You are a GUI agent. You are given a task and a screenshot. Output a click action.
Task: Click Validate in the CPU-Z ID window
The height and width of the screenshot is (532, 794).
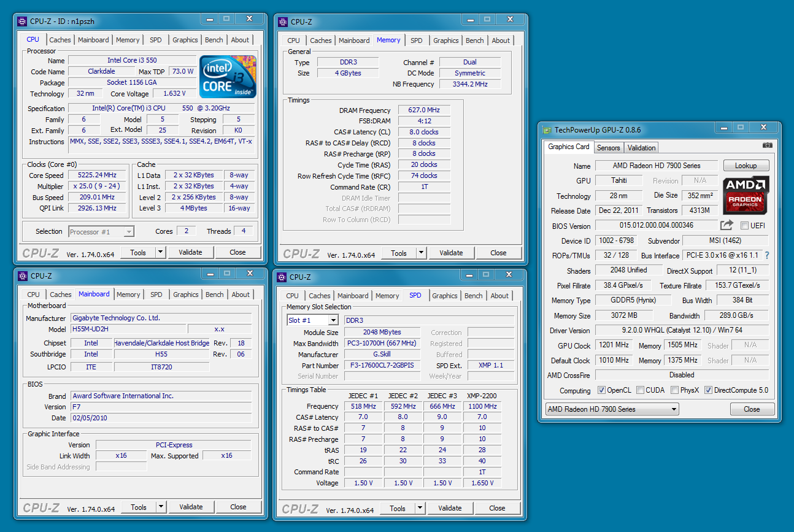(x=190, y=252)
